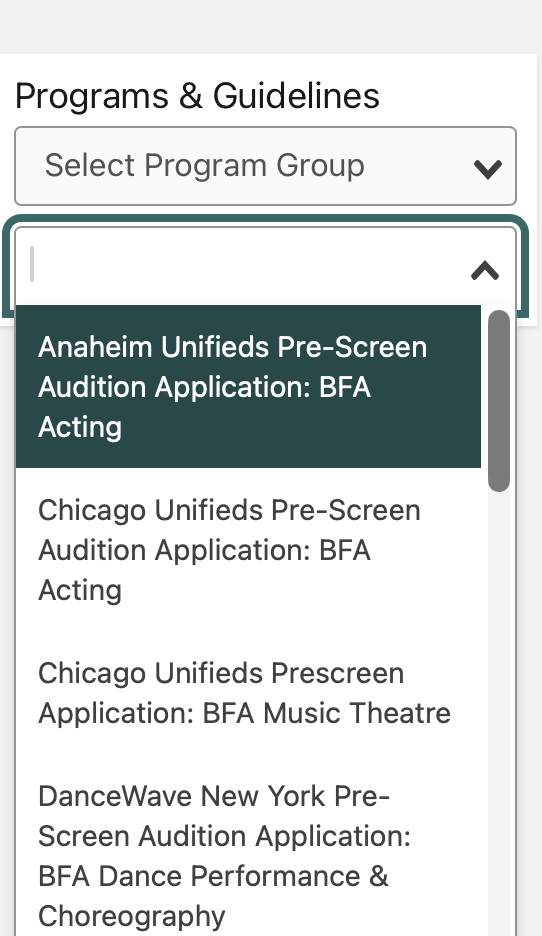Click gray page background above the panel
Screen dimensions: 542x936
[x=271, y=26]
